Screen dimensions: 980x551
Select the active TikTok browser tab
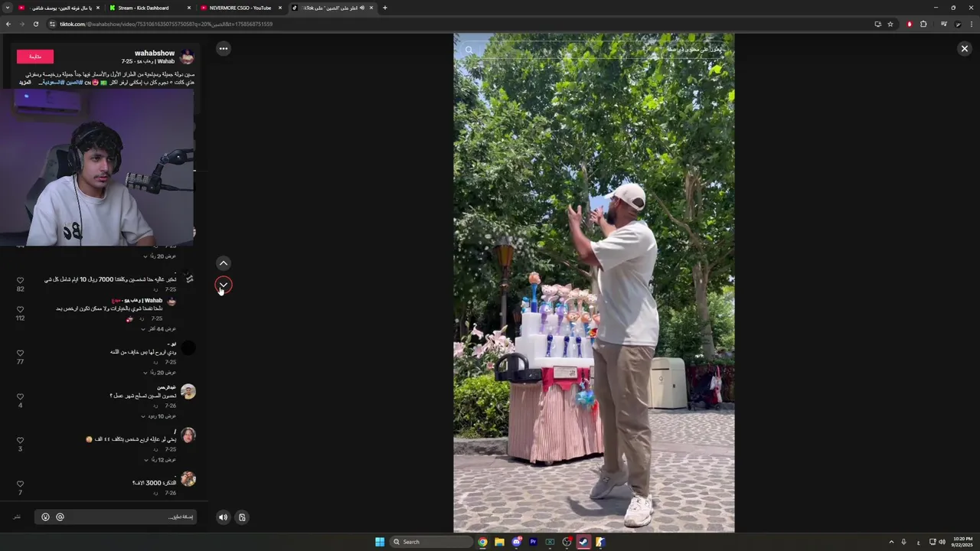click(332, 8)
